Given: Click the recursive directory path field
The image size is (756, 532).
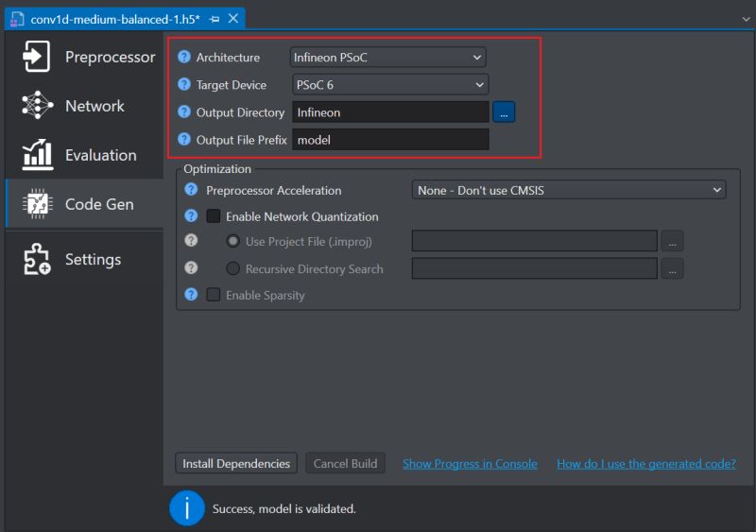Looking at the screenshot, I should (x=535, y=268).
